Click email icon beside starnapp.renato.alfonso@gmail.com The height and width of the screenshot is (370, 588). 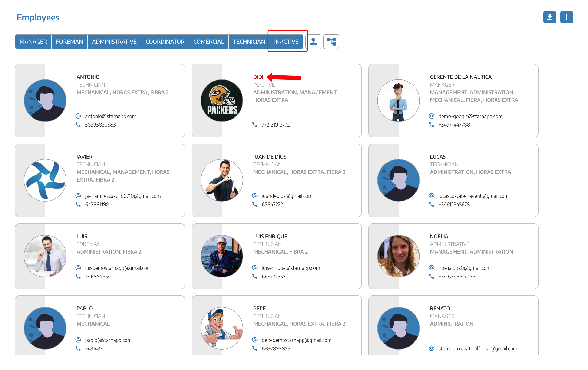(x=432, y=348)
